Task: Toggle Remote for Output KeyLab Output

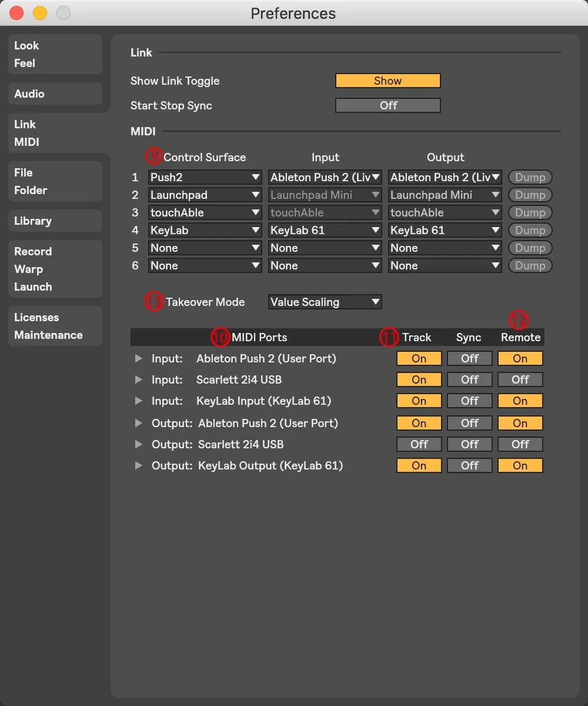Action: click(x=520, y=465)
